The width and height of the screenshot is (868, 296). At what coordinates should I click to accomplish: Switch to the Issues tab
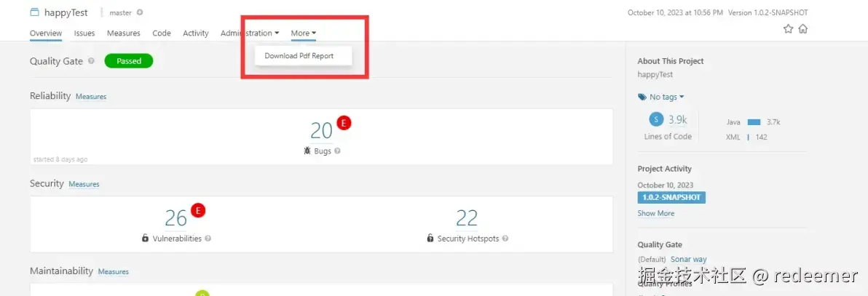(84, 33)
